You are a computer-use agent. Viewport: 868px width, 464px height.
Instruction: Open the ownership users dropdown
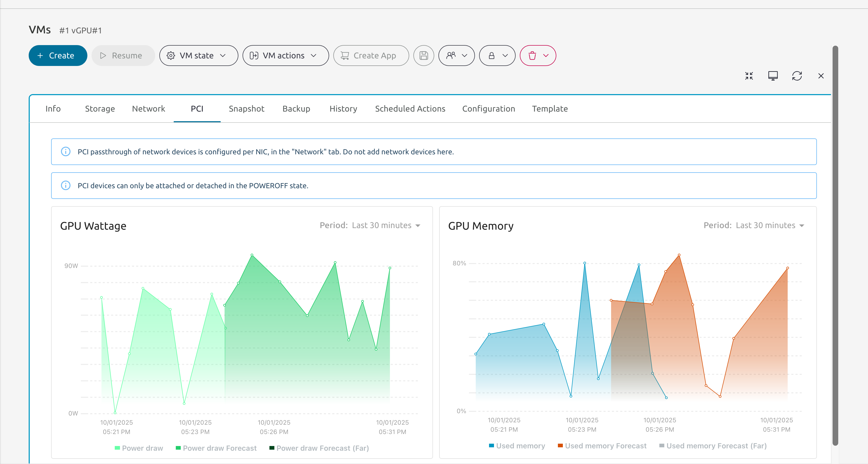click(x=456, y=56)
